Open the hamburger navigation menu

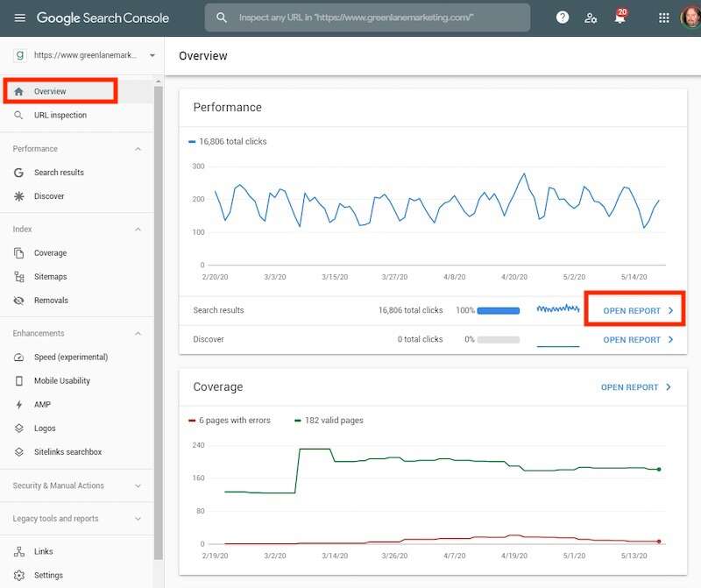pyautogui.click(x=20, y=18)
